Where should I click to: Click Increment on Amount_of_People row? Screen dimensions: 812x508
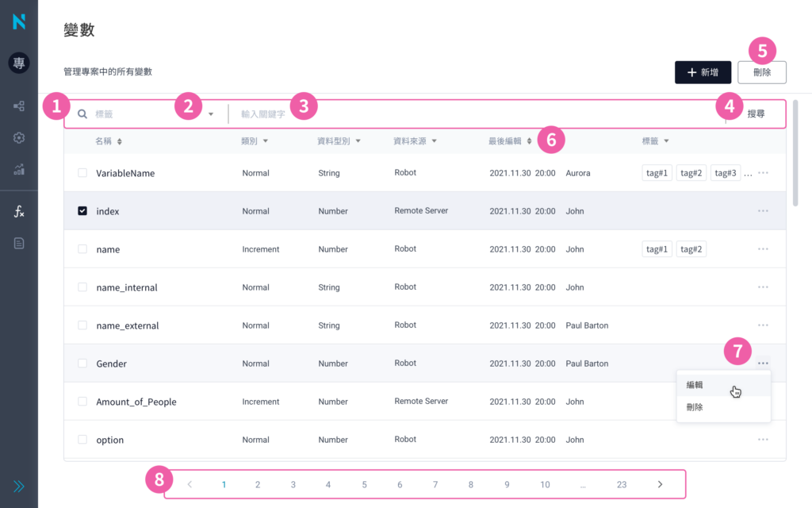[260, 401]
